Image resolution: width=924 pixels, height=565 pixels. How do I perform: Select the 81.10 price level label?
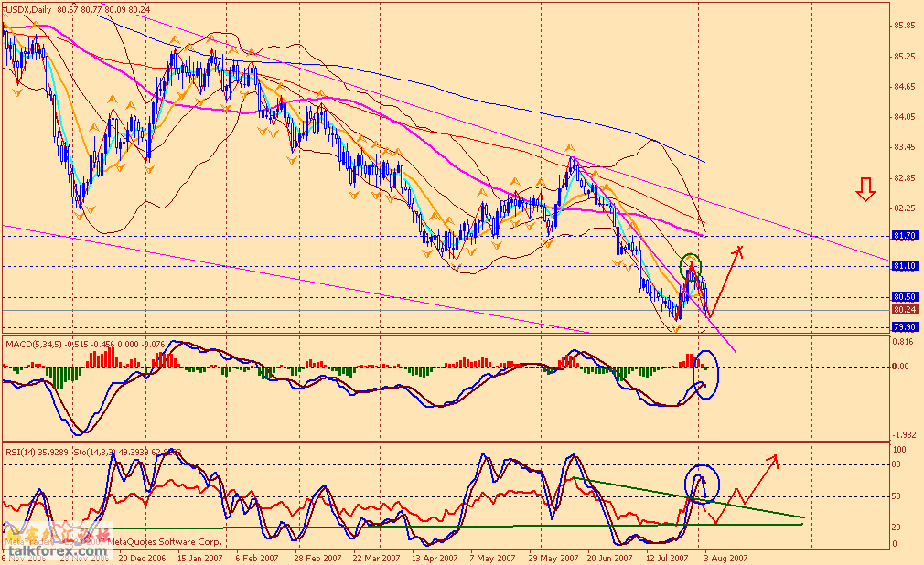[x=905, y=266]
